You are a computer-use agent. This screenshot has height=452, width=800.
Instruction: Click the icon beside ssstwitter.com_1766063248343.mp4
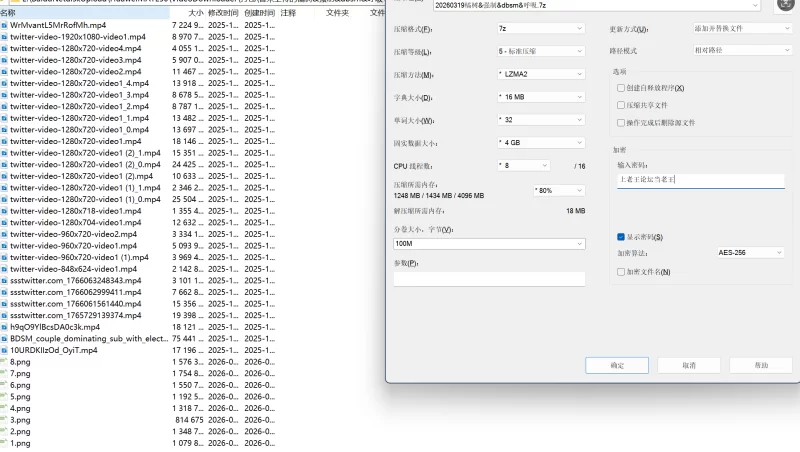click(4, 281)
